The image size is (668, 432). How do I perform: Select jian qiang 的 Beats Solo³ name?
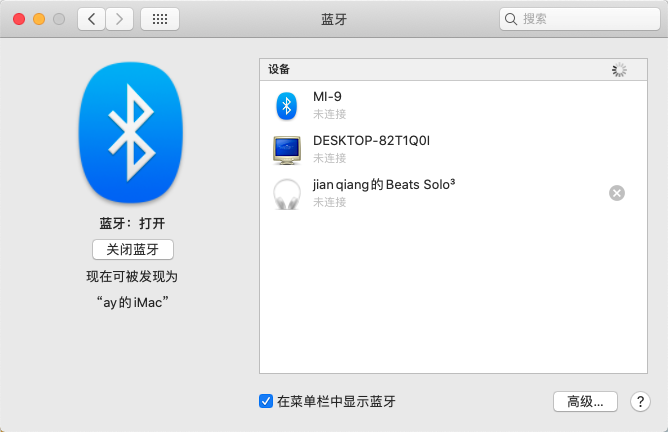point(384,184)
